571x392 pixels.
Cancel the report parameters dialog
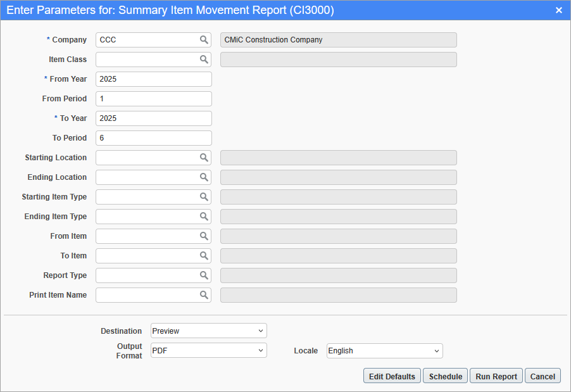[543, 376]
